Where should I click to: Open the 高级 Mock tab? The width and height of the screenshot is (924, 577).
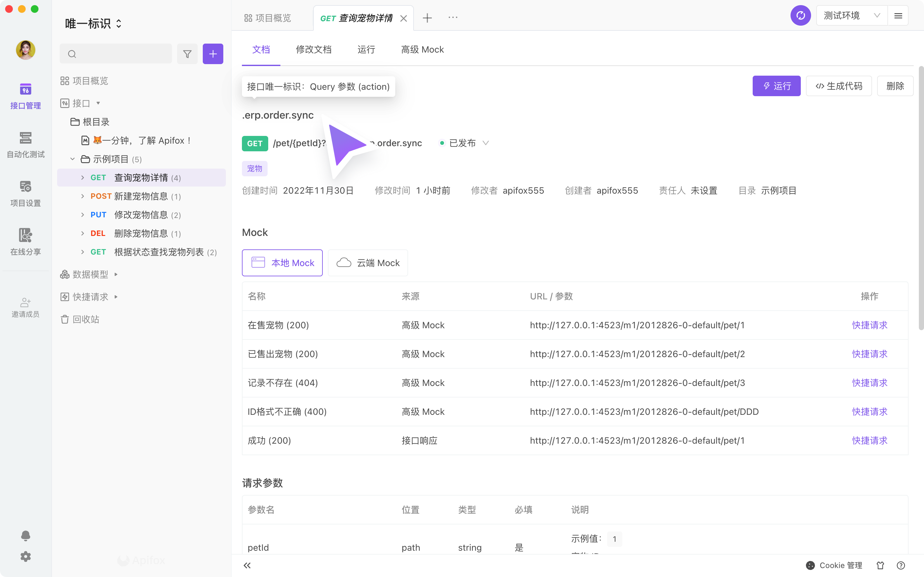422,50
